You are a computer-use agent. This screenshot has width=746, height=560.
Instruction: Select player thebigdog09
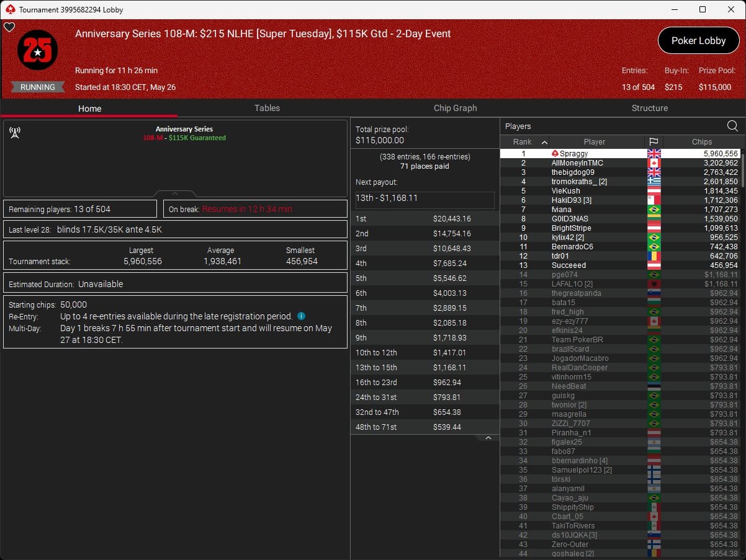[x=620, y=172]
